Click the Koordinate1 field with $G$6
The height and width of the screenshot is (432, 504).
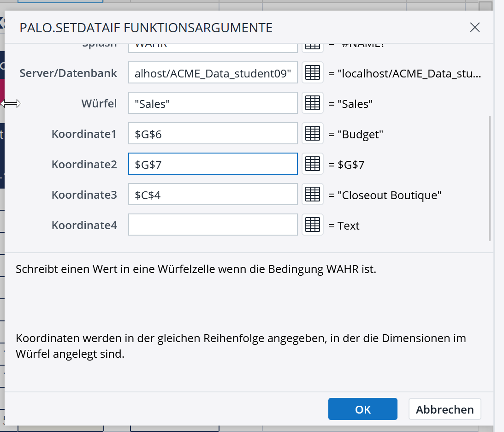coord(213,134)
